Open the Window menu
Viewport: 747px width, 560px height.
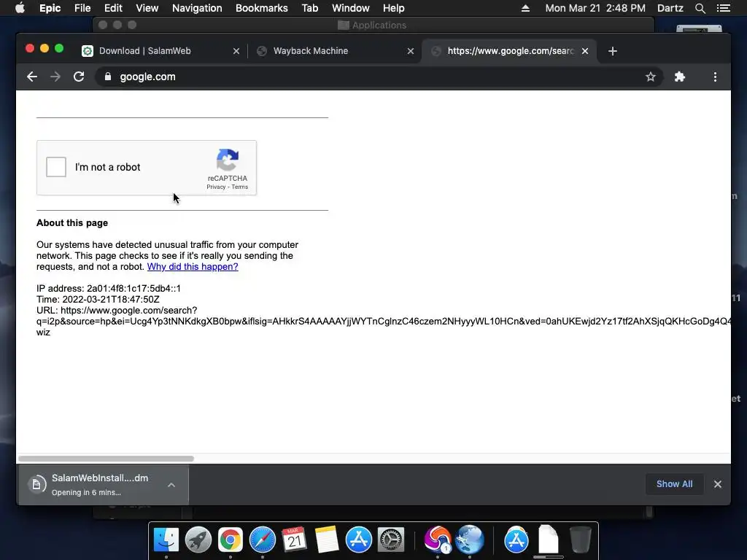351,8
